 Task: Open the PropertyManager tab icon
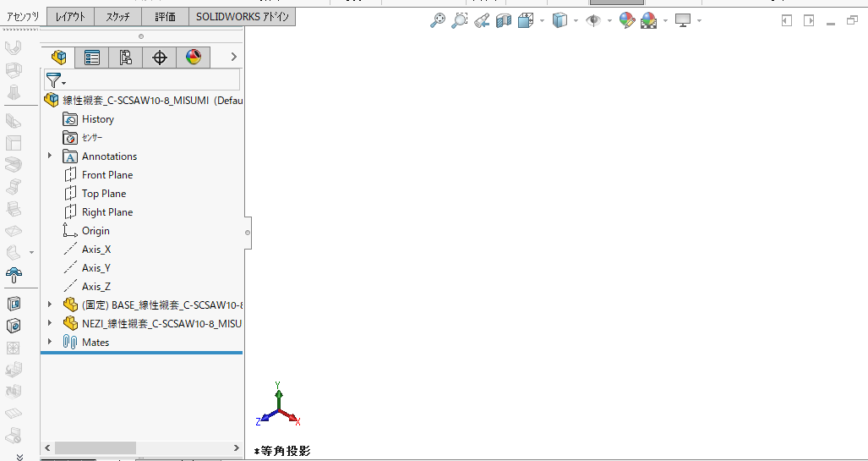tap(92, 58)
